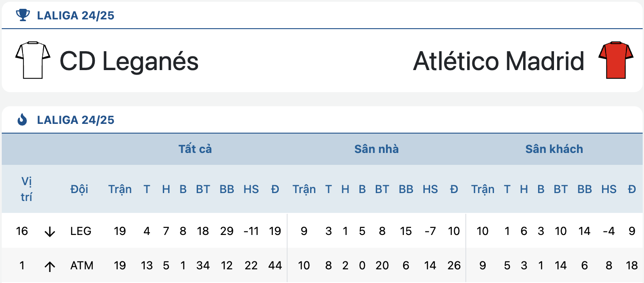Click the overall HS column header
This screenshot has width=644, height=283.
pyautogui.click(x=251, y=189)
